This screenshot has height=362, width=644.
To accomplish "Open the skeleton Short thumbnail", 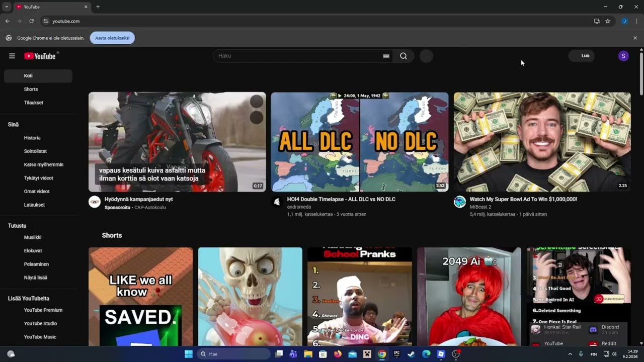I will (x=250, y=297).
